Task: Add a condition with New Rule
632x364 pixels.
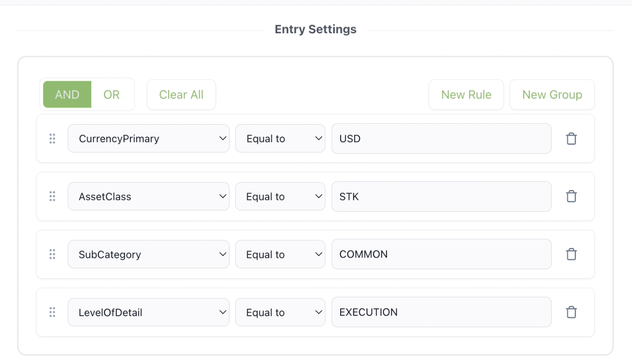Action: click(x=466, y=94)
